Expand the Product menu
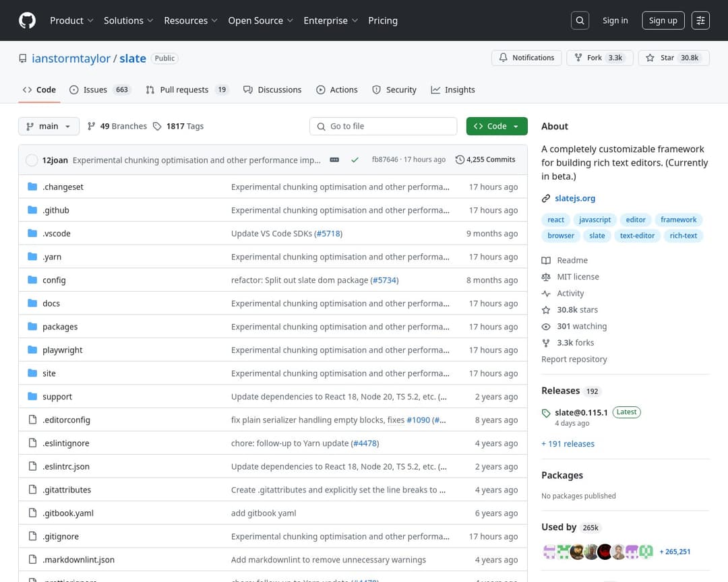 (x=71, y=20)
